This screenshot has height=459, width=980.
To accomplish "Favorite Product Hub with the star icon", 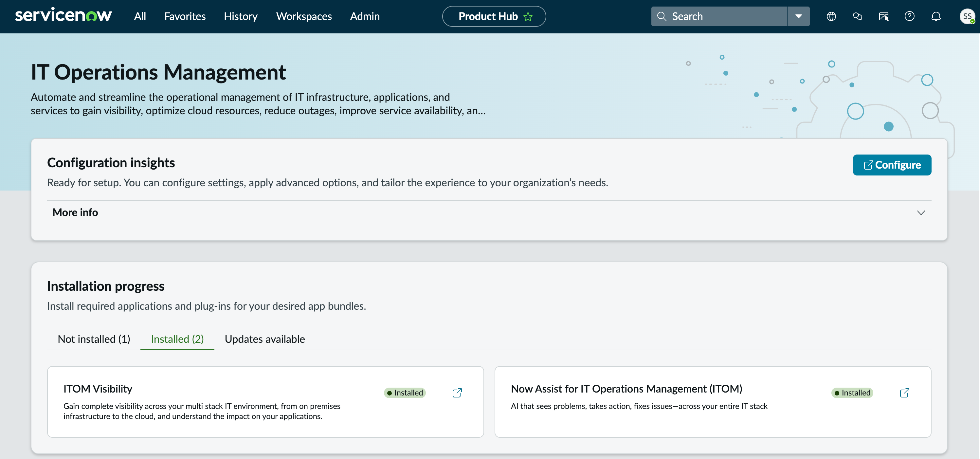I will pyautogui.click(x=528, y=16).
